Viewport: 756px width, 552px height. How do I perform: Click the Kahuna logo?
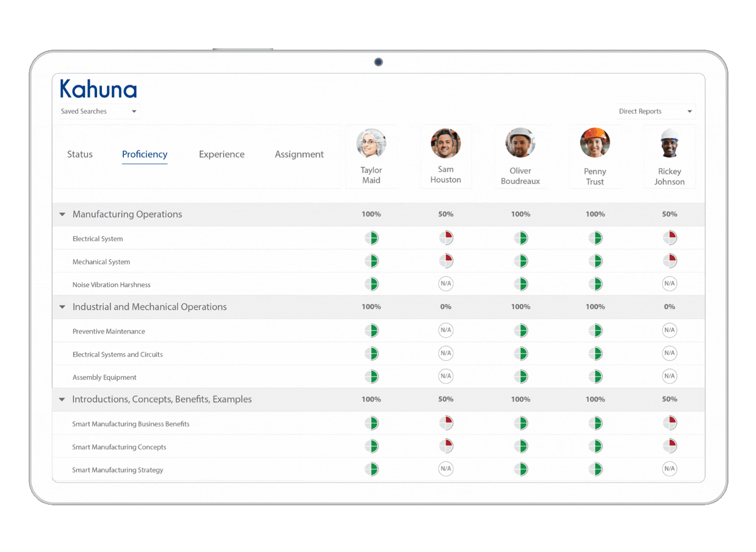click(98, 89)
